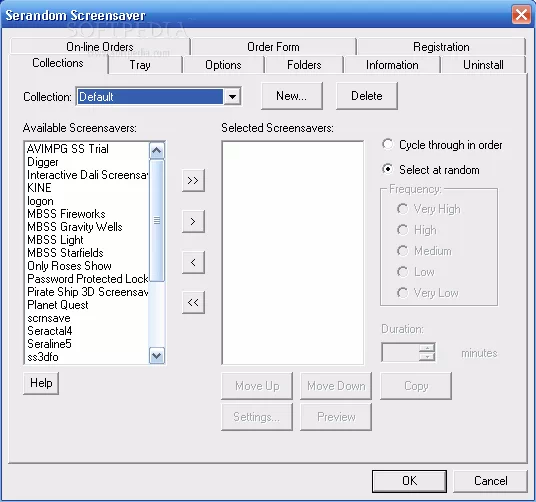Switch to the On-line Orders tab

click(x=100, y=46)
